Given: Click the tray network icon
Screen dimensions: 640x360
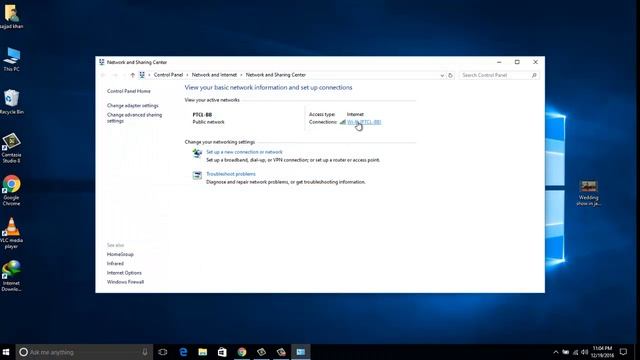Looking at the screenshot, I should (576, 352).
